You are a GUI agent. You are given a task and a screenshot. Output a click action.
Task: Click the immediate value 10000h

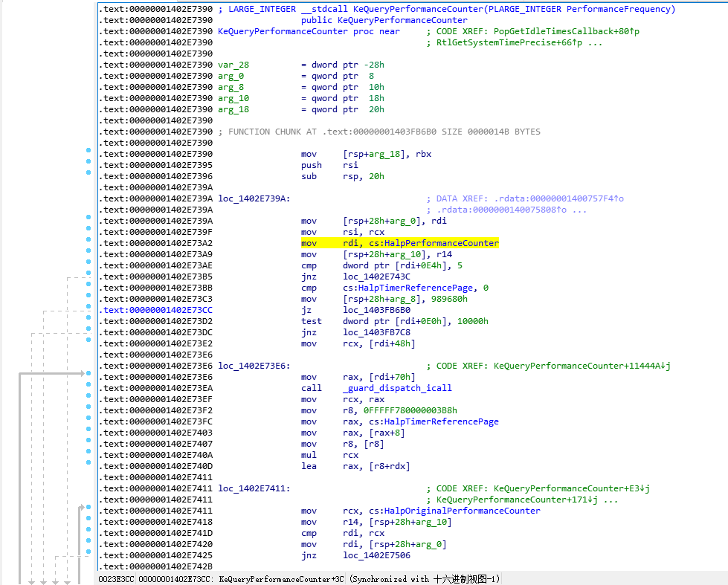(473, 321)
